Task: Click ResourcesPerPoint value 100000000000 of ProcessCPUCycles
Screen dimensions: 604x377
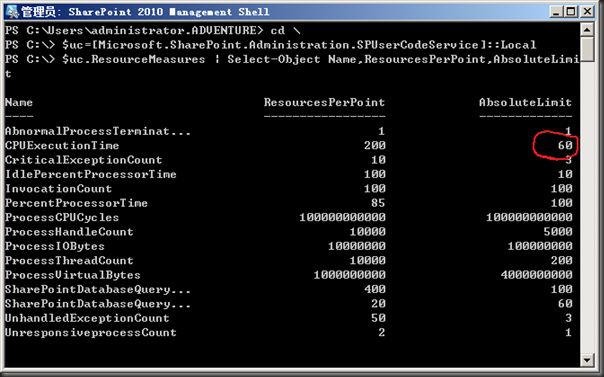Action: point(342,218)
